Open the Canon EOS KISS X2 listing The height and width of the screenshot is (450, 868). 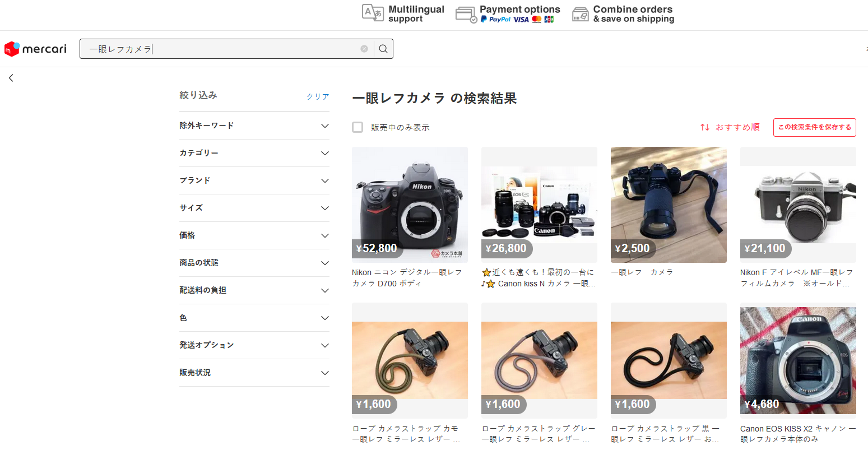(798, 360)
